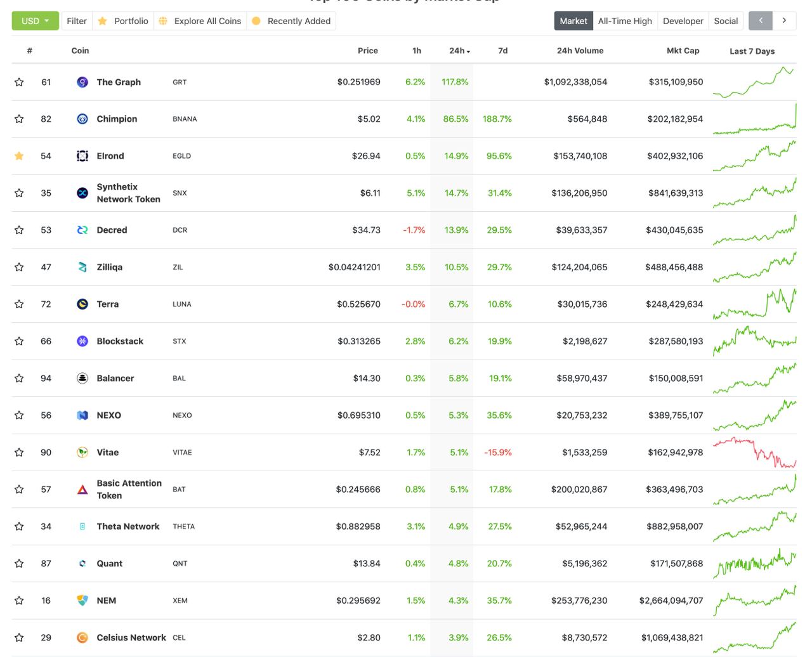Click The Graph coin logo icon
Screen dimensions: 812x657
tap(82, 82)
